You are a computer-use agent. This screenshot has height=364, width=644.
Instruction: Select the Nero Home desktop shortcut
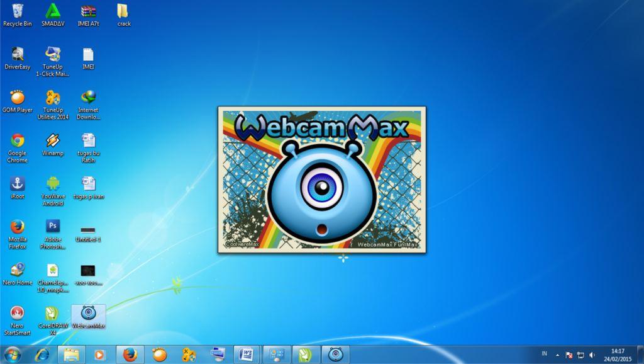coord(17,273)
